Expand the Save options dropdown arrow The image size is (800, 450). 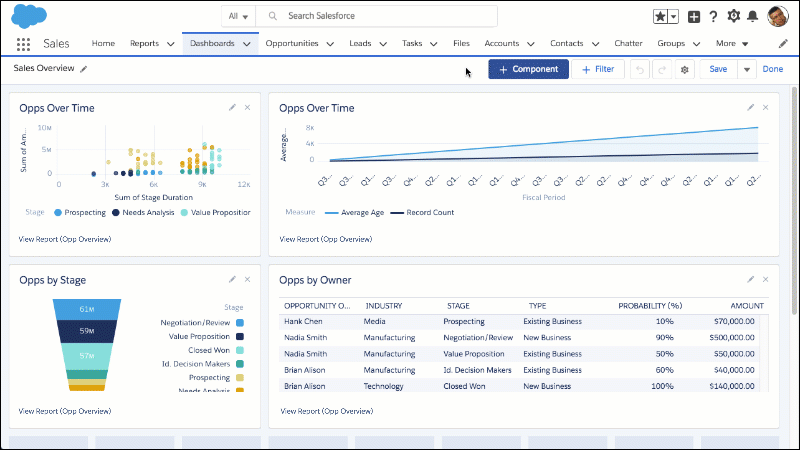(746, 69)
